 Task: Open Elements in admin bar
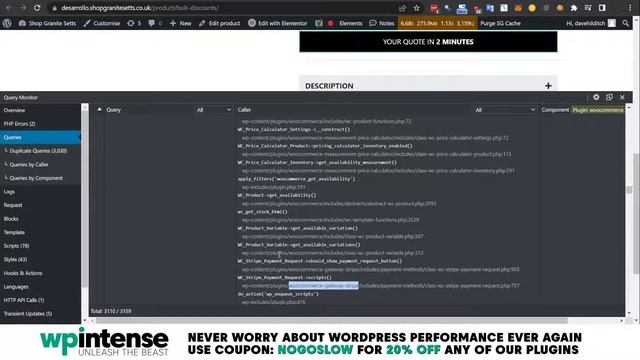click(x=351, y=23)
